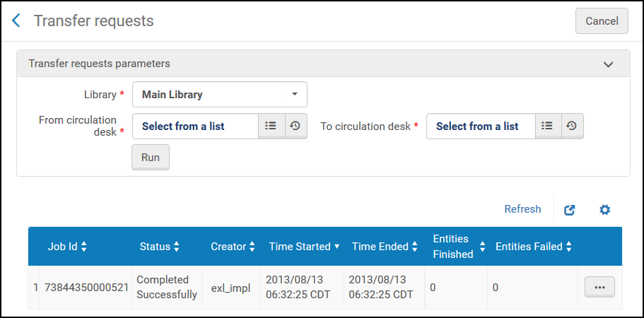Open list picker for To circulation desk

547,126
